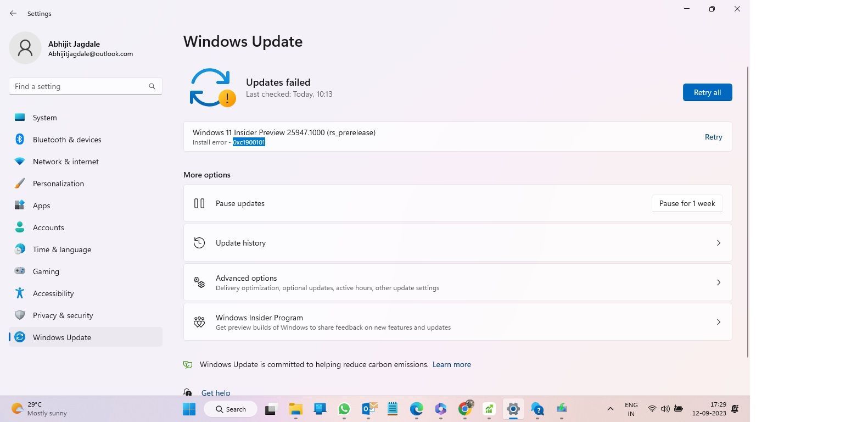Click the Advanced options gears icon

pos(199,282)
